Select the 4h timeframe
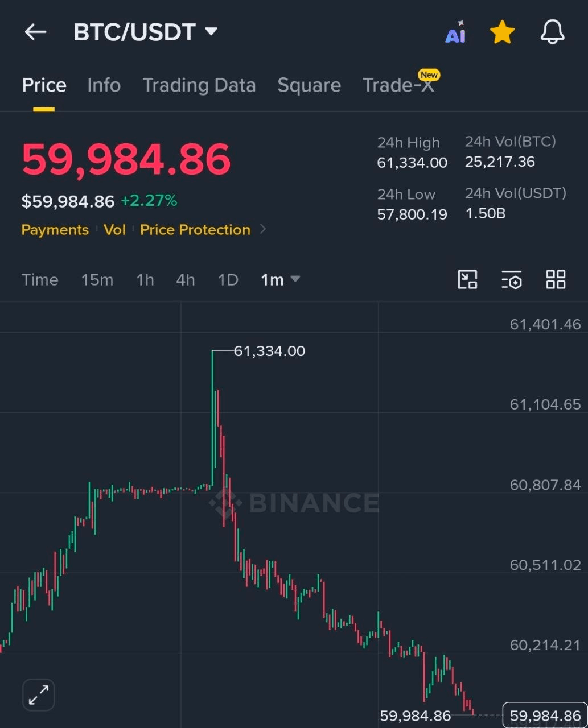 coord(186,280)
